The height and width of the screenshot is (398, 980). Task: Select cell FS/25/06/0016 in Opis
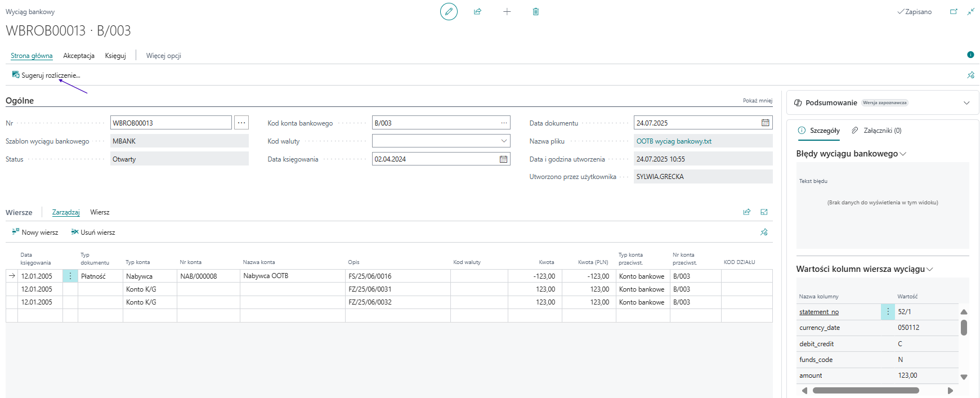pyautogui.click(x=397, y=276)
